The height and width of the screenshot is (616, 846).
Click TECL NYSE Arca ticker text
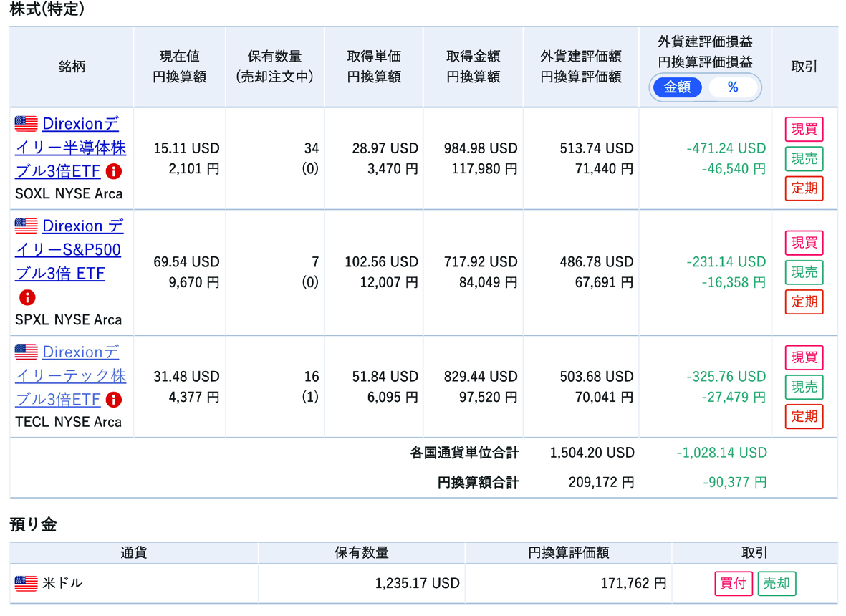pyautogui.click(x=69, y=422)
